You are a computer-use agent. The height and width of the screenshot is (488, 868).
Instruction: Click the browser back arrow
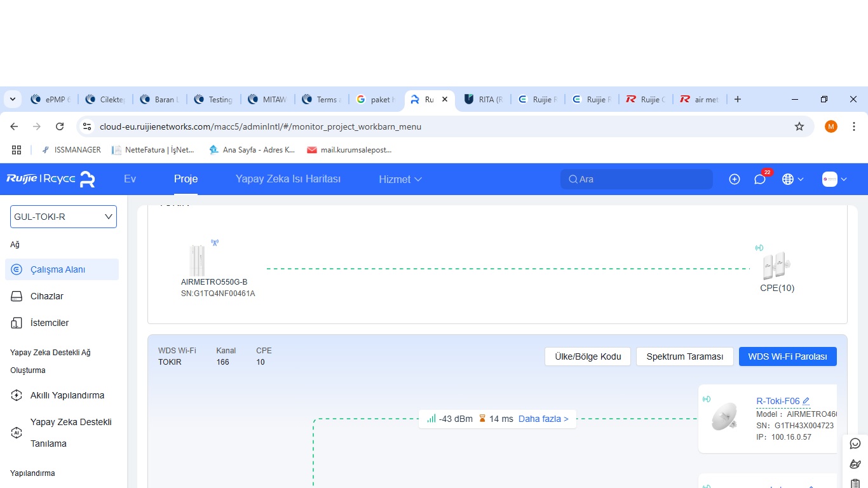[14, 126]
